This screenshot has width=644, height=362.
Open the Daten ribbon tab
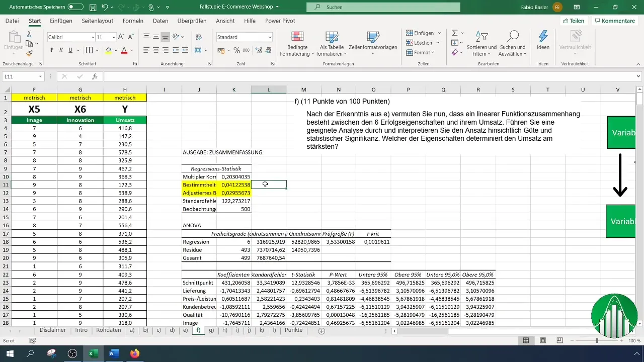(160, 21)
